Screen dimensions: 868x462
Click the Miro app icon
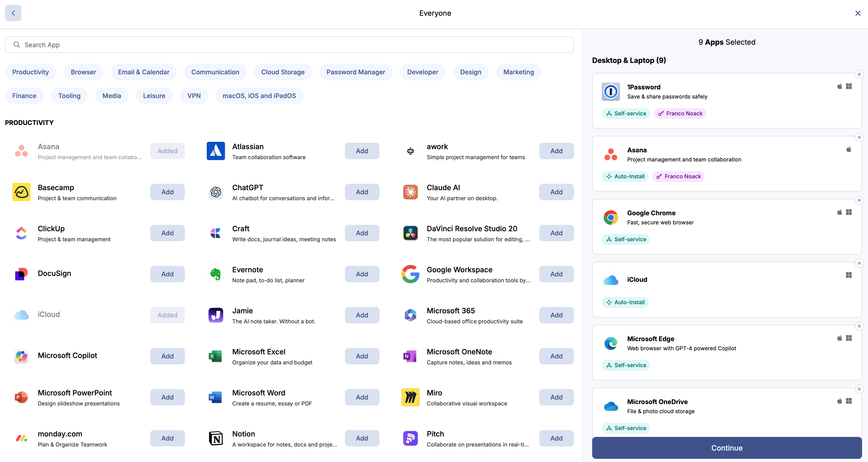pyautogui.click(x=411, y=397)
